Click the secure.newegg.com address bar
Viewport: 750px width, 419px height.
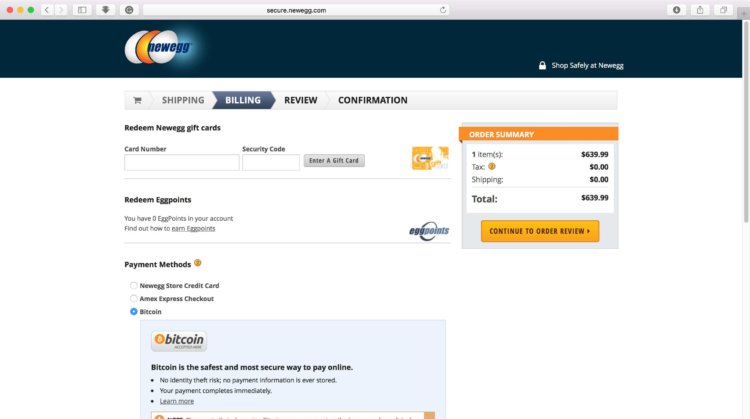297,10
